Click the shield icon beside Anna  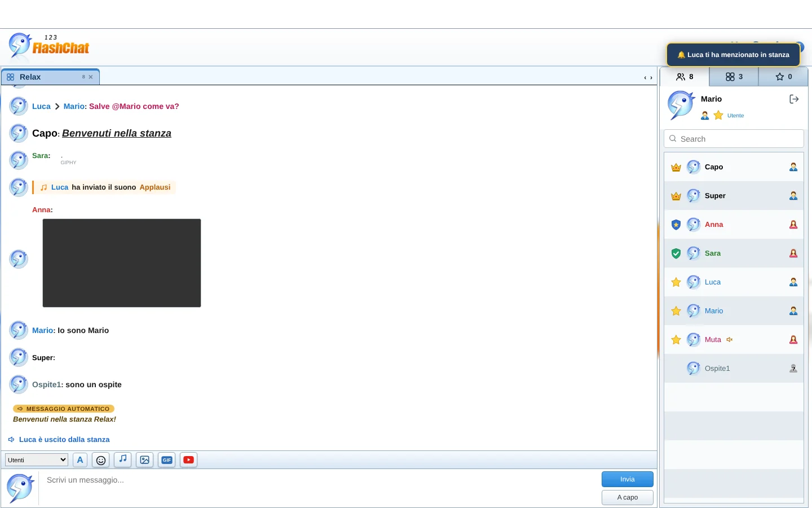coord(676,225)
